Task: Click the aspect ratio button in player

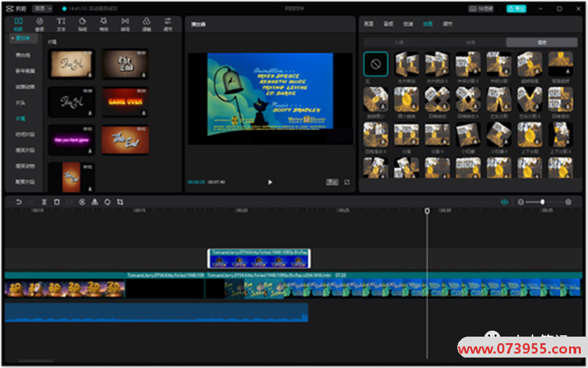Action: point(332,182)
